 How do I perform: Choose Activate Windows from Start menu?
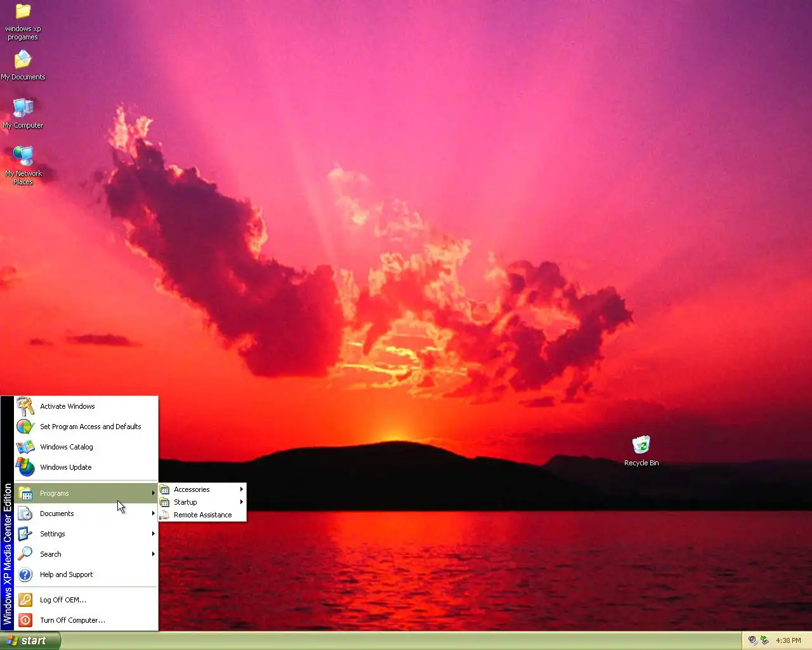[x=86, y=406]
